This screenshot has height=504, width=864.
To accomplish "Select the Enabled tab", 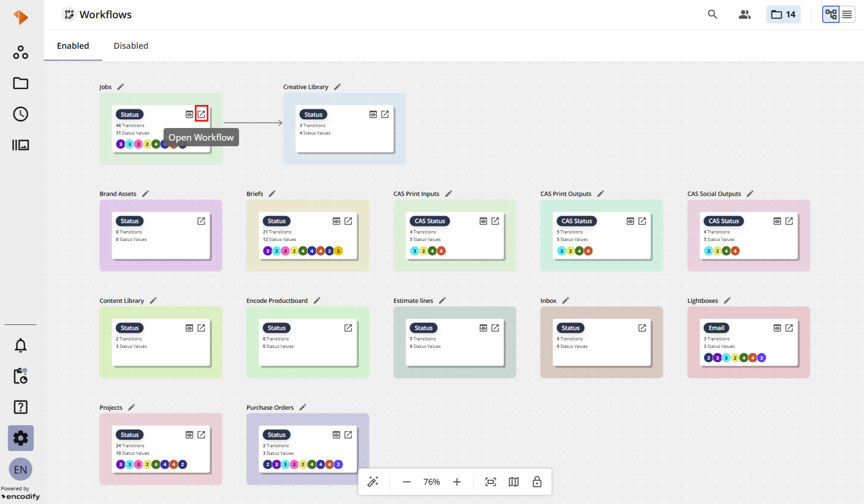I will [73, 45].
